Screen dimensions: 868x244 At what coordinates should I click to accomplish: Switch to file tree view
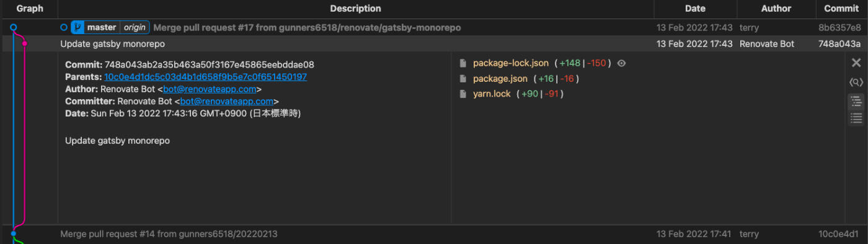pyautogui.click(x=856, y=102)
